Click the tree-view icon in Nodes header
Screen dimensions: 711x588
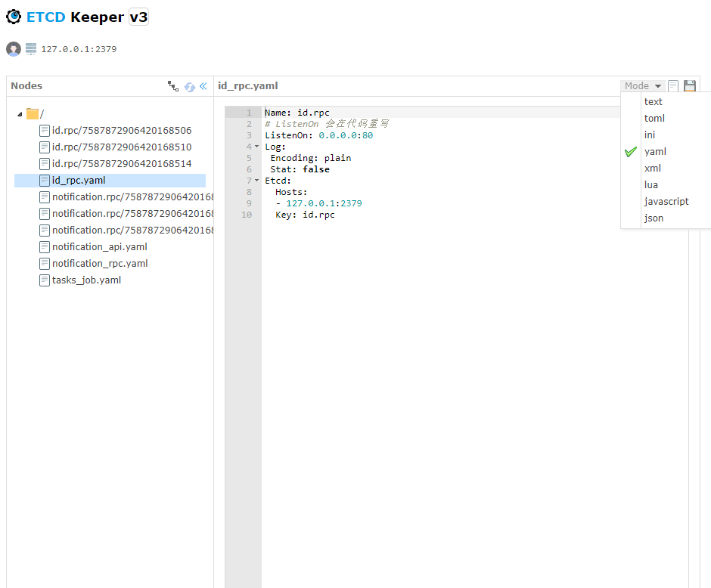point(172,86)
